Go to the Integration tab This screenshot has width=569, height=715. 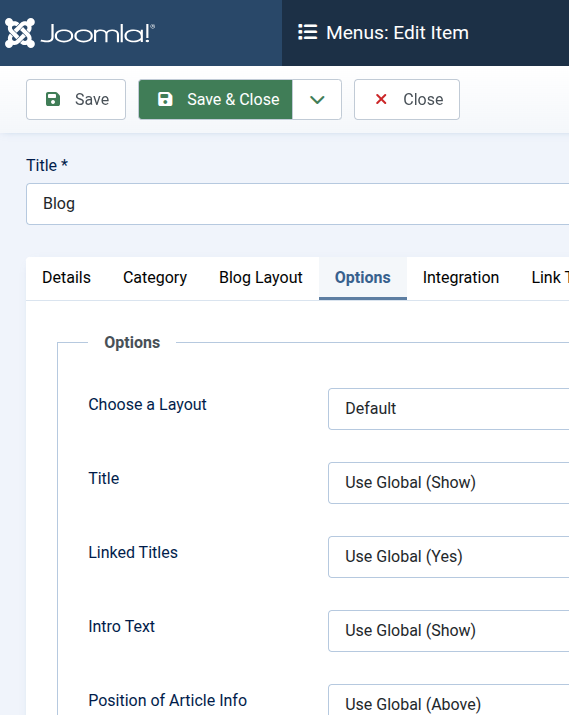pyautogui.click(x=461, y=278)
